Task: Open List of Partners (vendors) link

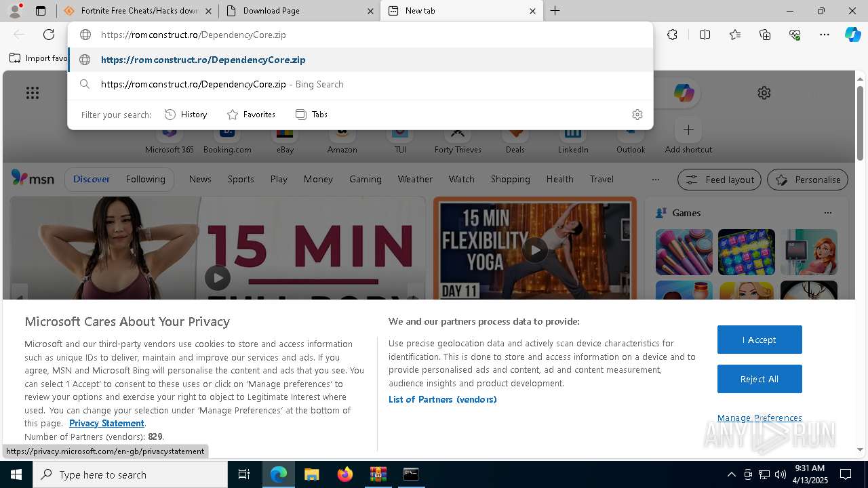Action: (443, 399)
